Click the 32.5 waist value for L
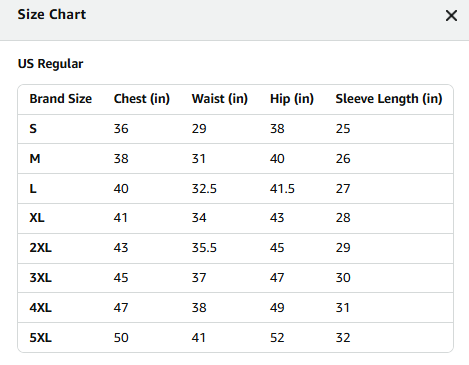The width and height of the screenshot is (469, 365). coord(204,189)
